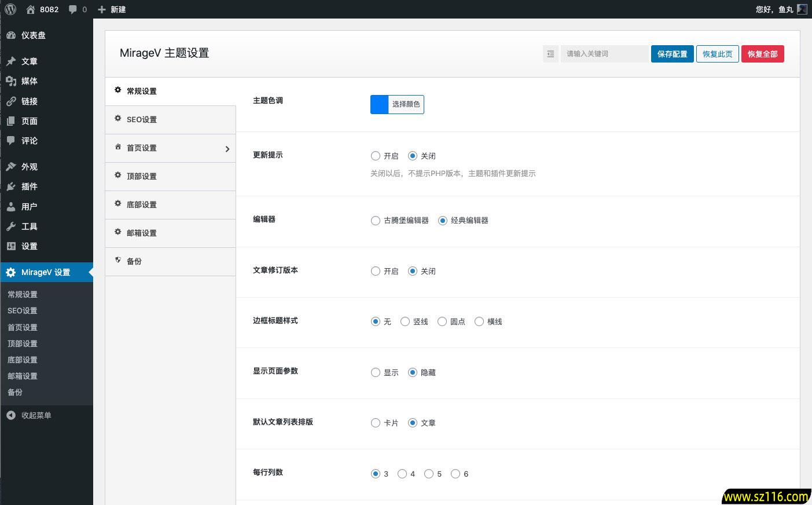The width and height of the screenshot is (812, 505).
Task: Click the MirageV 设置 gear icon
Action: [11, 272]
